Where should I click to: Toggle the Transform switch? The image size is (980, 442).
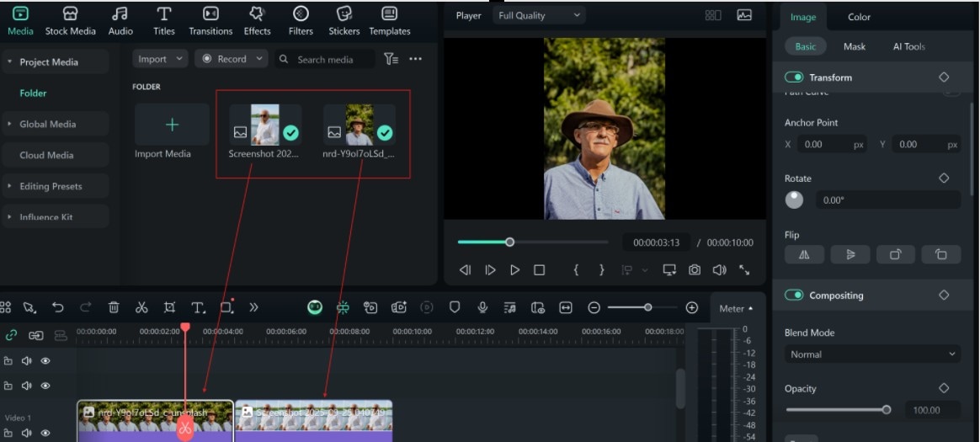coord(795,77)
